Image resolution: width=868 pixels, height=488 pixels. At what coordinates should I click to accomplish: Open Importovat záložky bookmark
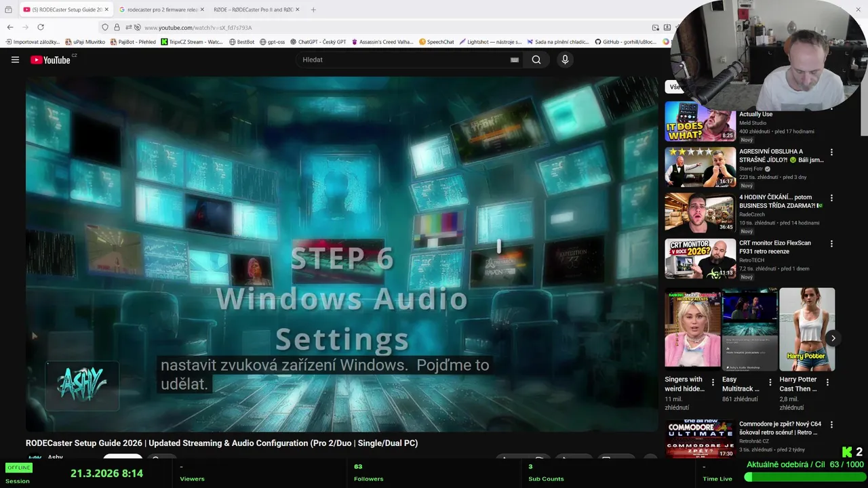point(33,42)
